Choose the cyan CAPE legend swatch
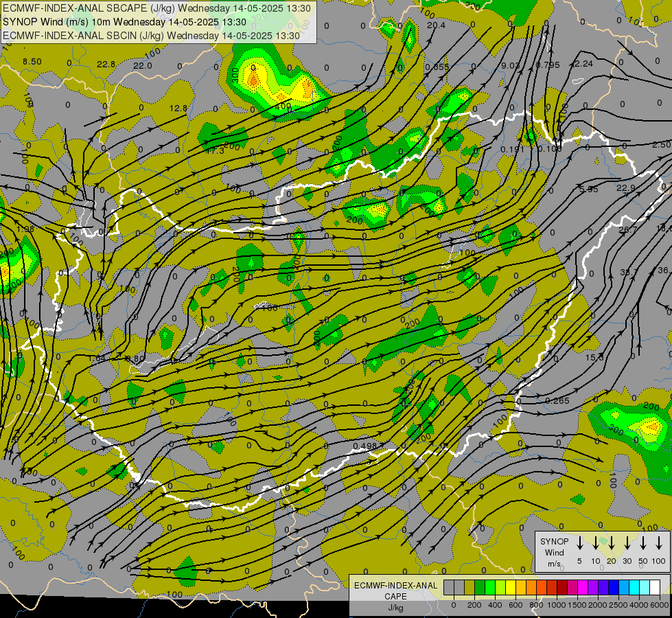The height and width of the screenshot is (618, 672). (x=635, y=587)
